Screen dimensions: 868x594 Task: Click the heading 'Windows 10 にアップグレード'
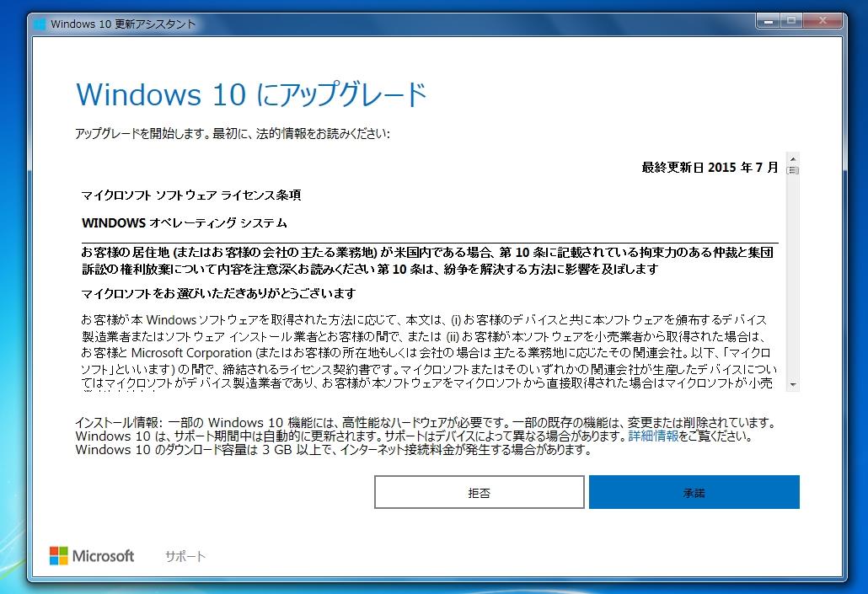(251, 94)
